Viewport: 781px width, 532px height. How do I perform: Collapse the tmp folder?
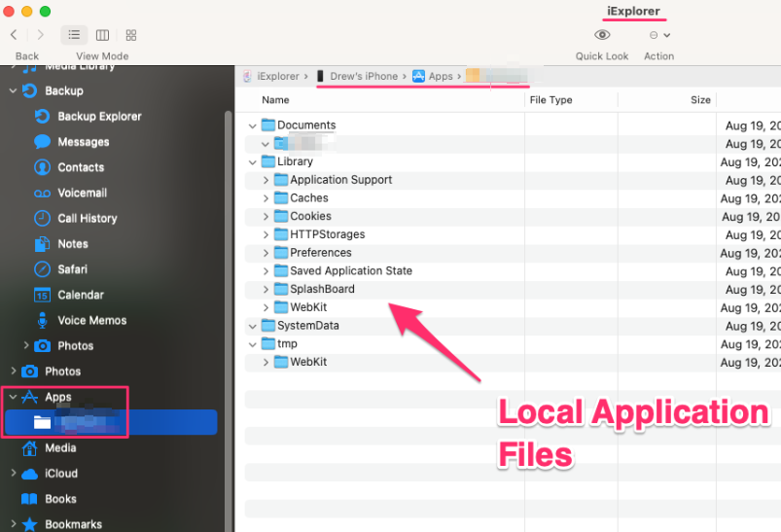point(253,344)
